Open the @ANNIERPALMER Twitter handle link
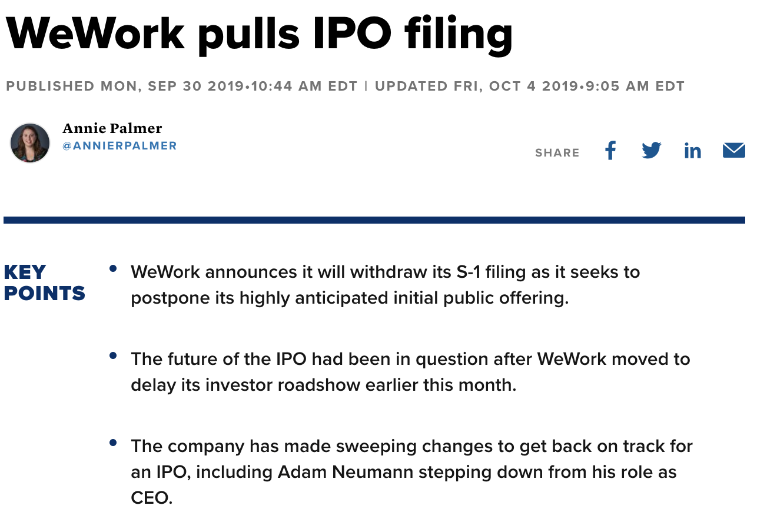This screenshot has width=777, height=532. click(x=119, y=145)
